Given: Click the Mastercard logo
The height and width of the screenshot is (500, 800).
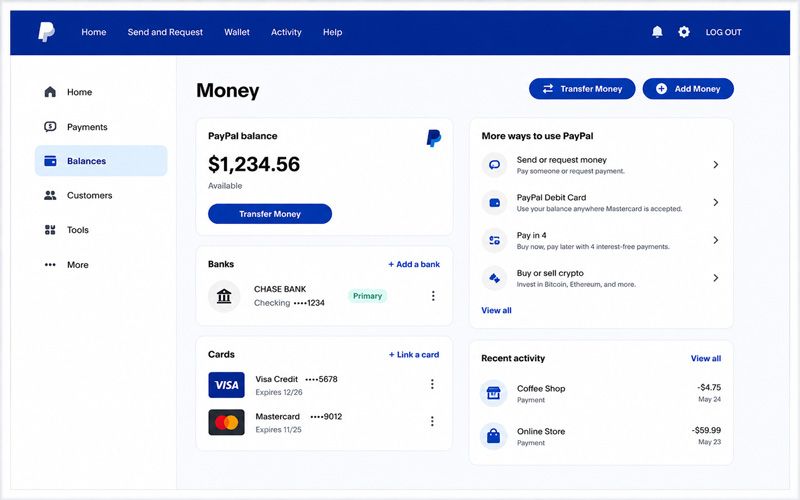Looking at the screenshot, I should pos(227,422).
